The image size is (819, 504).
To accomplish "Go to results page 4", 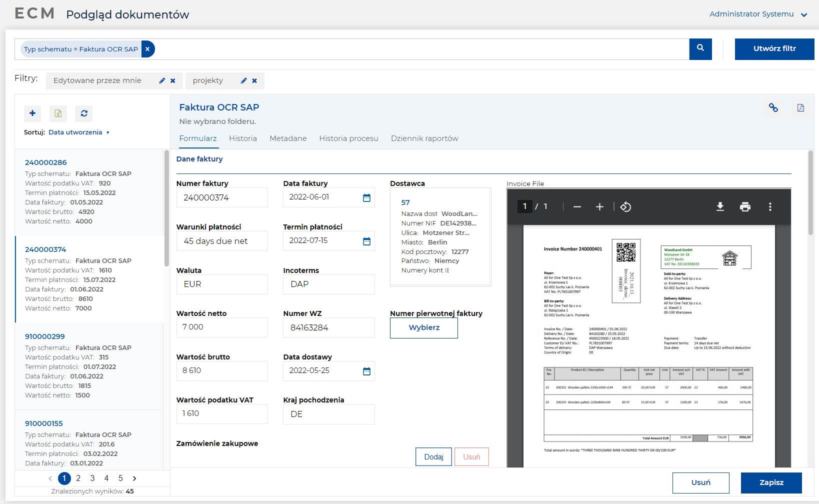I will tap(106, 478).
